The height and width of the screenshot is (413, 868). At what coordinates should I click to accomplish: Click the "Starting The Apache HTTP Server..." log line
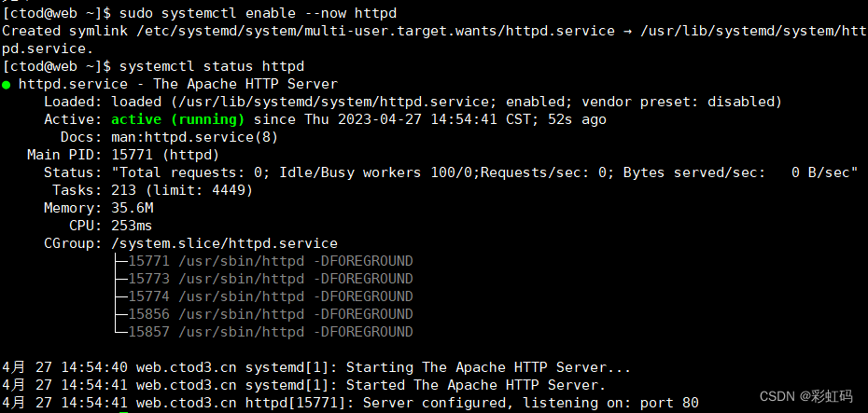point(488,367)
